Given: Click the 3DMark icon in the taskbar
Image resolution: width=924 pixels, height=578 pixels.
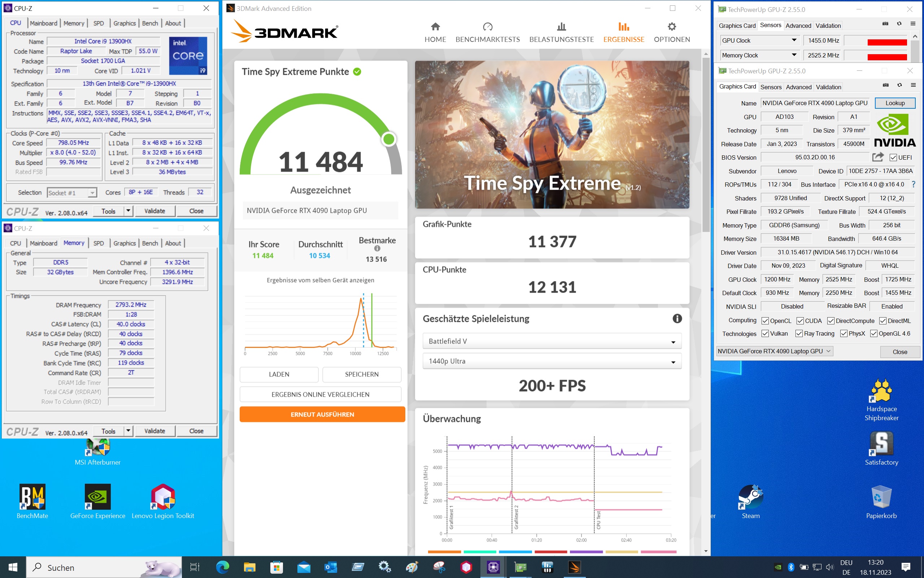Looking at the screenshot, I should coord(574,567).
